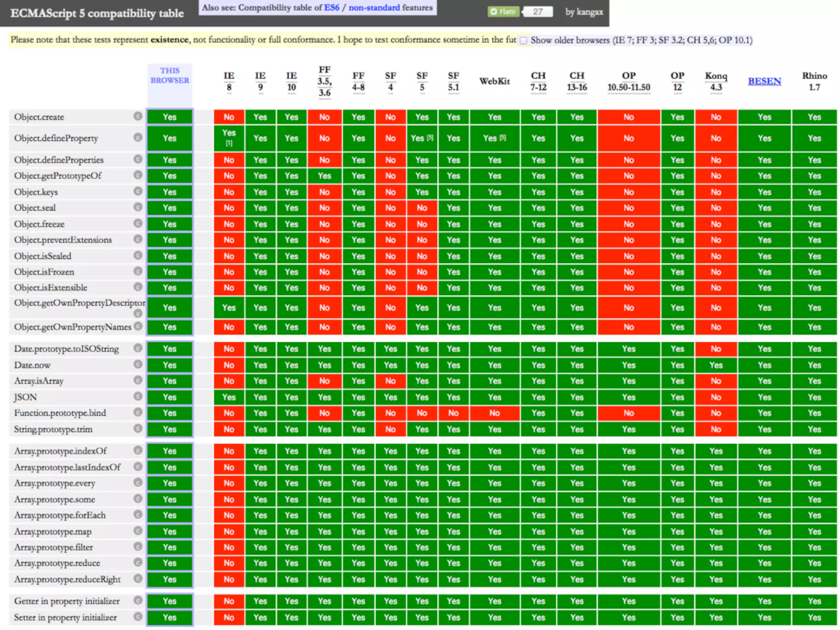Open the ES6 compatibility table link
840x630 pixels.
[331, 8]
